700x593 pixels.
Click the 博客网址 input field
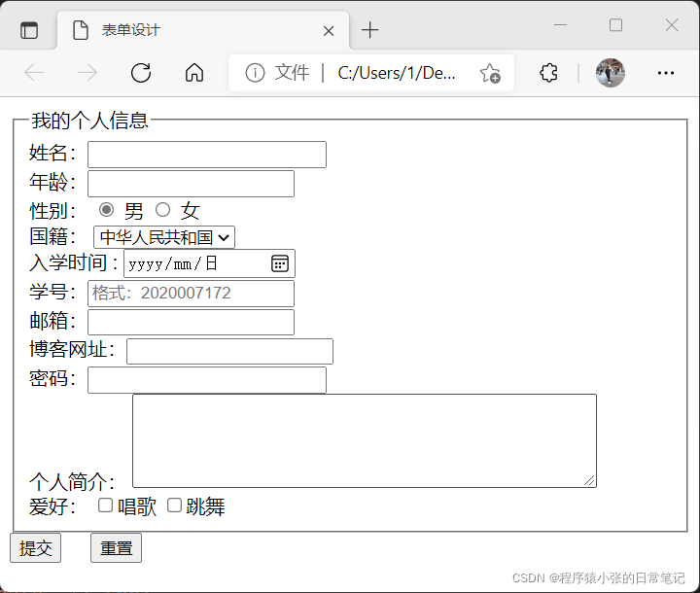coord(229,351)
